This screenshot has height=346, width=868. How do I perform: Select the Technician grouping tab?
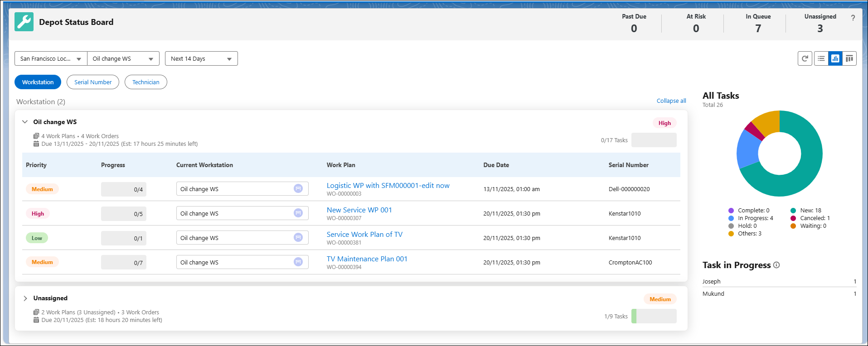click(x=146, y=82)
